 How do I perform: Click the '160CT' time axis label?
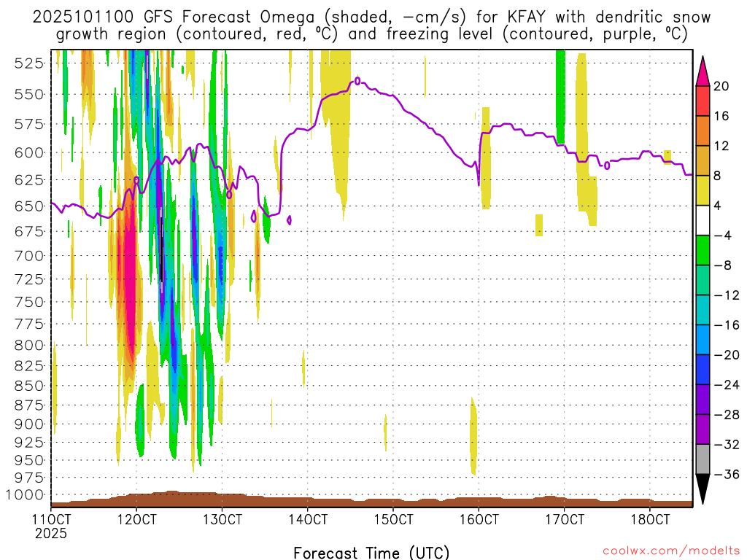(x=479, y=519)
